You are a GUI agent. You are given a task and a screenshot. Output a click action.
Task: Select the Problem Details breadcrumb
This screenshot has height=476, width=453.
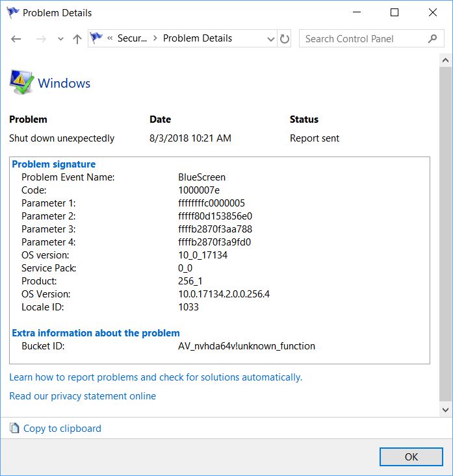pos(198,38)
